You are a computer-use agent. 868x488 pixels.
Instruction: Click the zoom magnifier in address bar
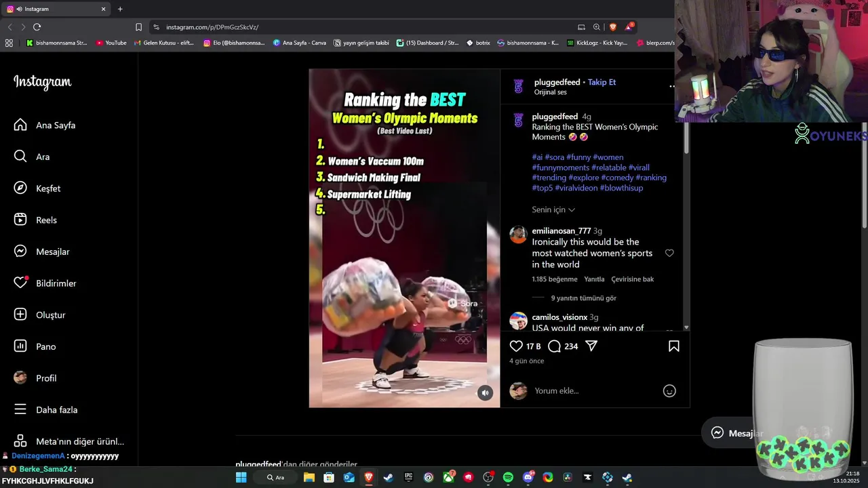pos(597,27)
